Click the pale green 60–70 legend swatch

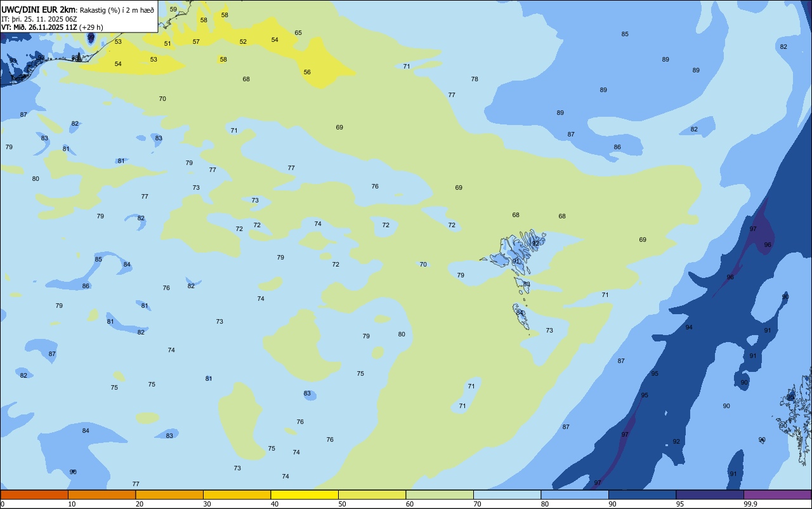coord(440,494)
